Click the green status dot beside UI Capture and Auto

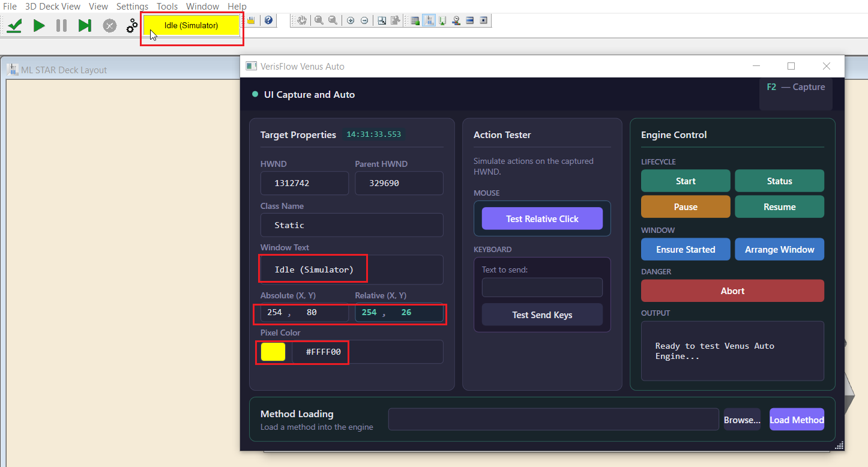(x=255, y=94)
